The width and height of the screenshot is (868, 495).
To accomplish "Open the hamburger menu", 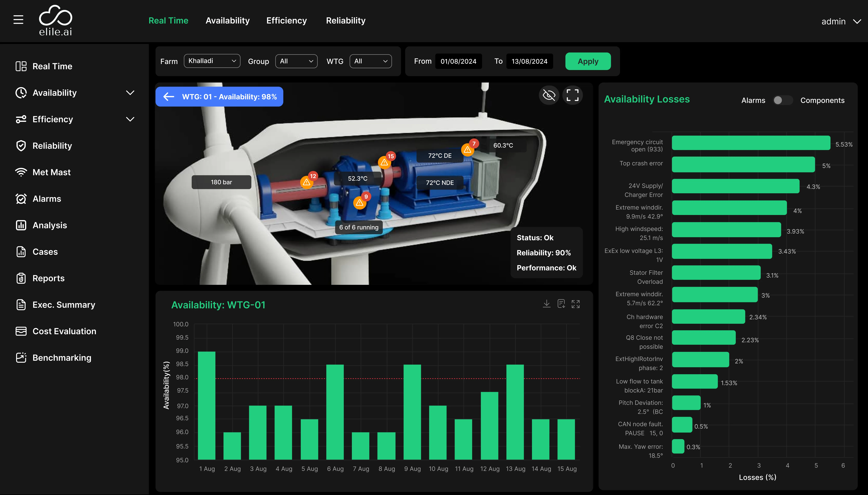I will 18,20.
